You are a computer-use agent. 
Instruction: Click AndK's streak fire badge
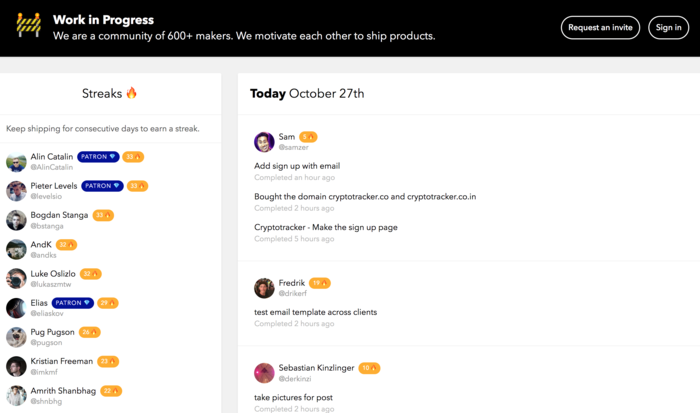pyautogui.click(x=67, y=244)
